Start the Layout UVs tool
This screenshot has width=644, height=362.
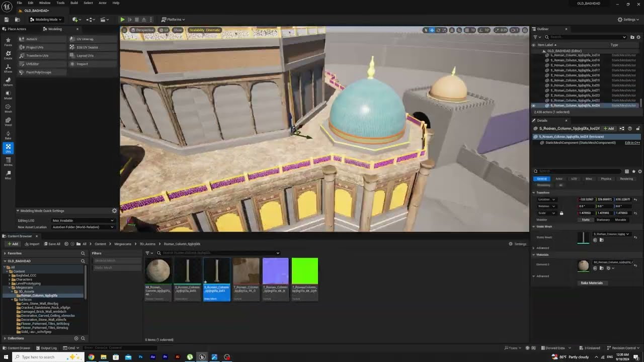point(93,56)
